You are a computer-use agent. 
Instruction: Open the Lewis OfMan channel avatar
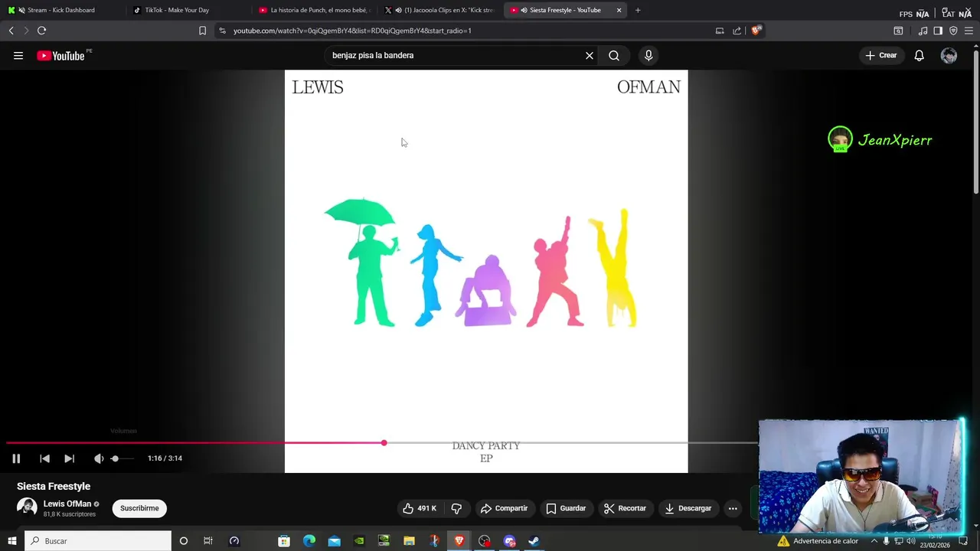pyautogui.click(x=27, y=507)
